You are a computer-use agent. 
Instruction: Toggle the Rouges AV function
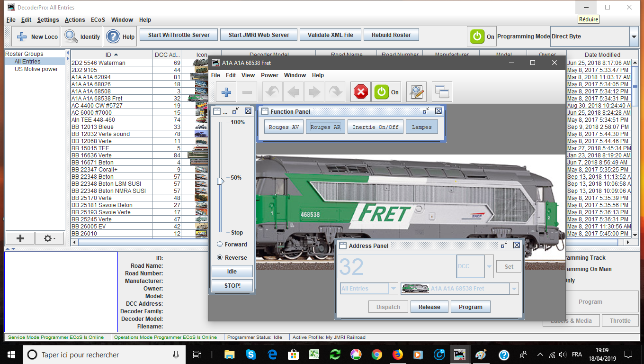pos(284,127)
